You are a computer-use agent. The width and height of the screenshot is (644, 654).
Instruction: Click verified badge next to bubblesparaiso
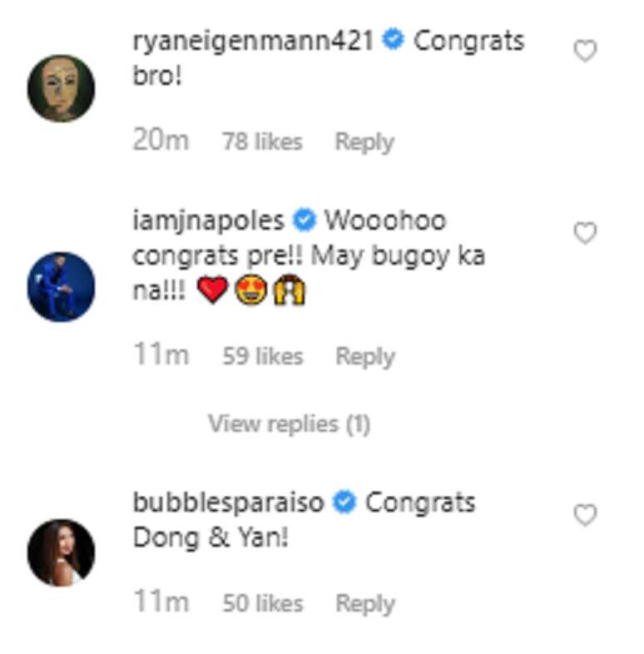tap(344, 502)
